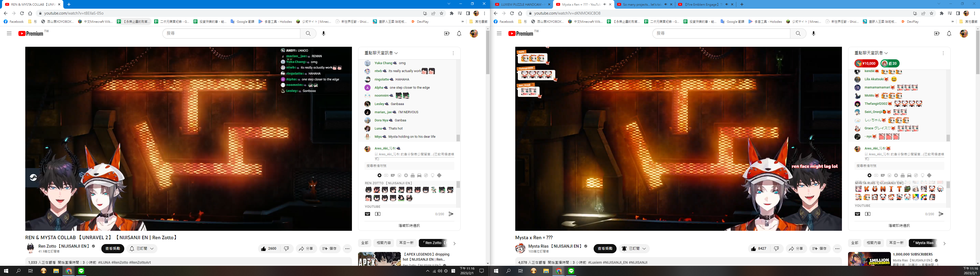The image size is (980, 276).
Task: Toggle side panel in left browser toolbar
Action: (468, 13)
